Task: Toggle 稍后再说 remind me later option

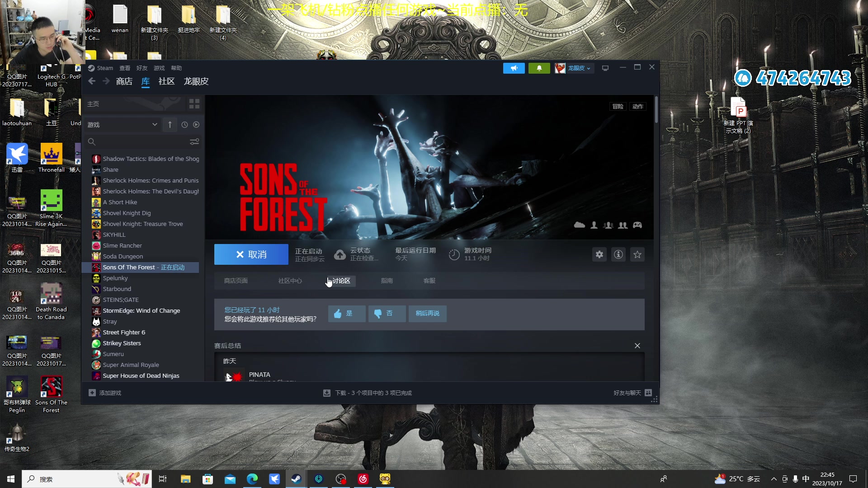Action: (428, 314)
